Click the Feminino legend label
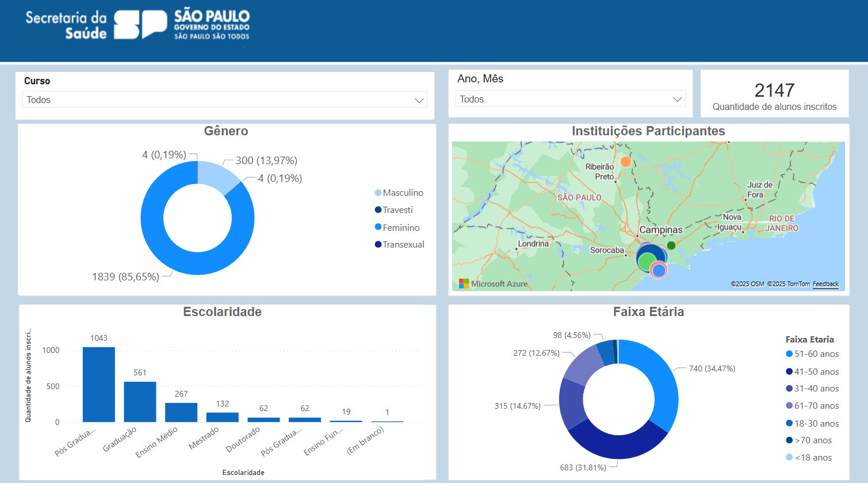Image resolution: width=868 pixels, height=483 pixels. (401, 228)
